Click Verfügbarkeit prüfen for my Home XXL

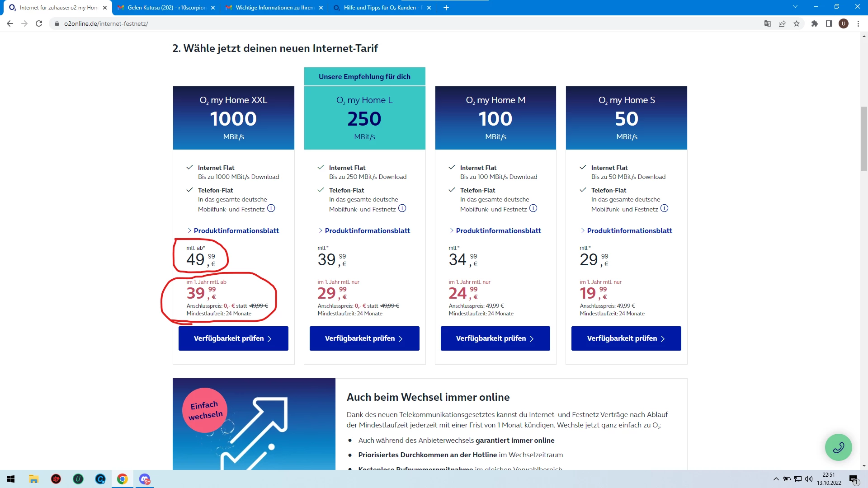[233, 338]
